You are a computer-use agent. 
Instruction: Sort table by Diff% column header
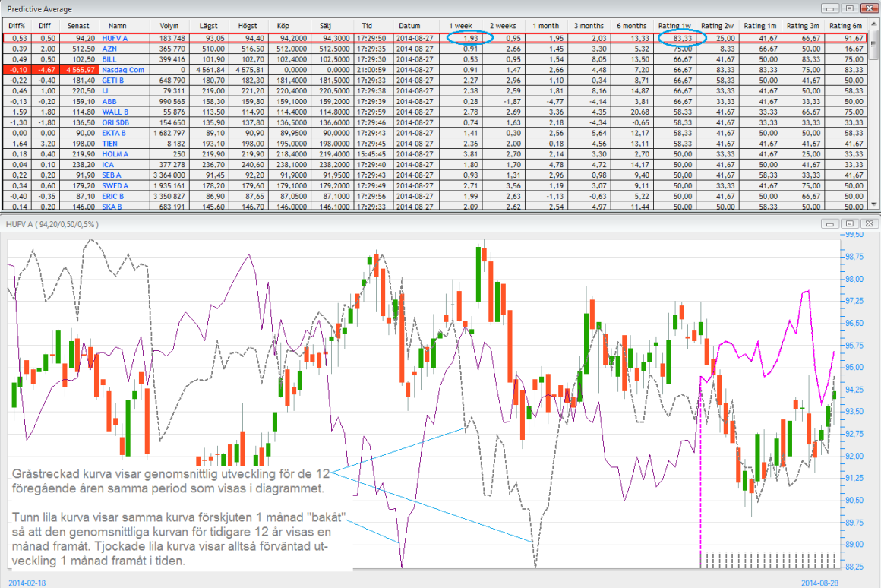[x=16, y=26]
